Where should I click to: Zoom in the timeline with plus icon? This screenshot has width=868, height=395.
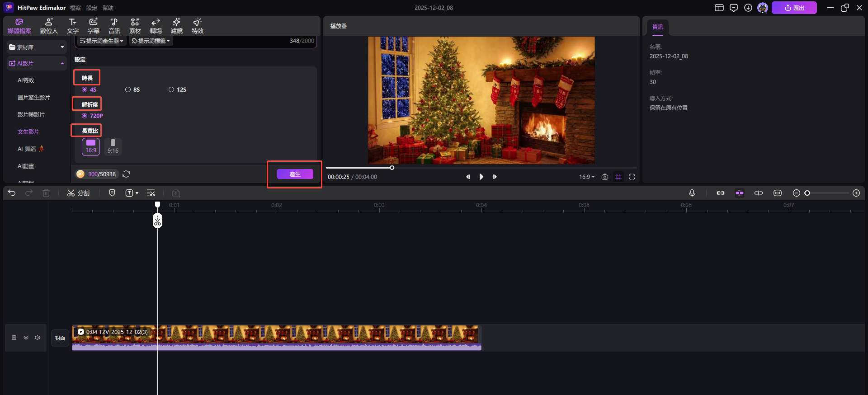point(856,193)
